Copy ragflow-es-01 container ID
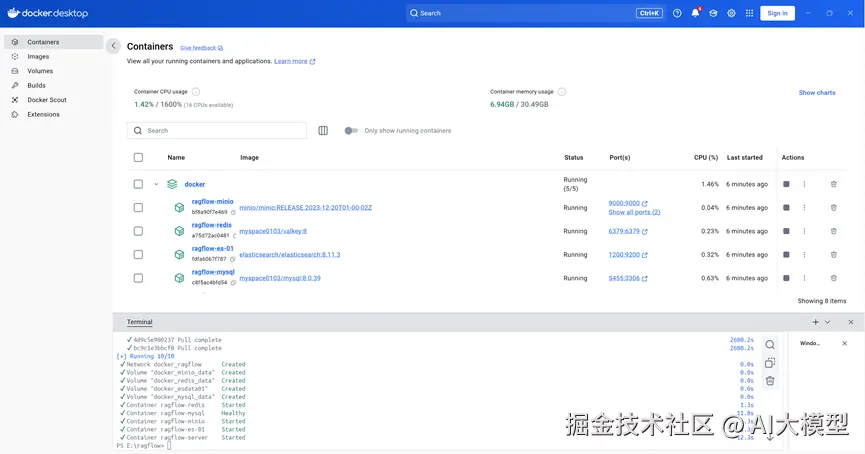Image resolution: width=865 pixels, height=454 pixels. tap(232, 259)
